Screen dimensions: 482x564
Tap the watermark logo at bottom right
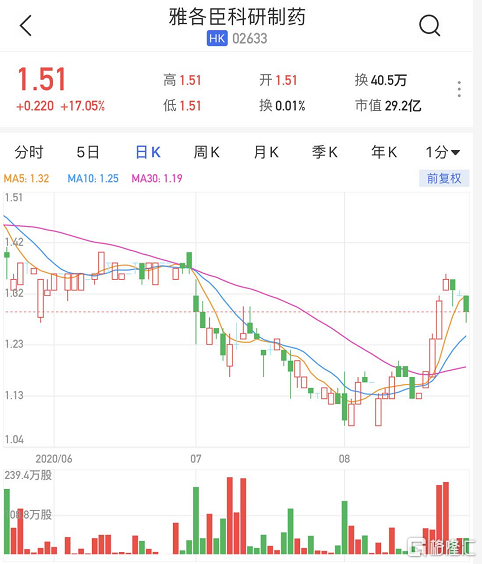(441, 547)
